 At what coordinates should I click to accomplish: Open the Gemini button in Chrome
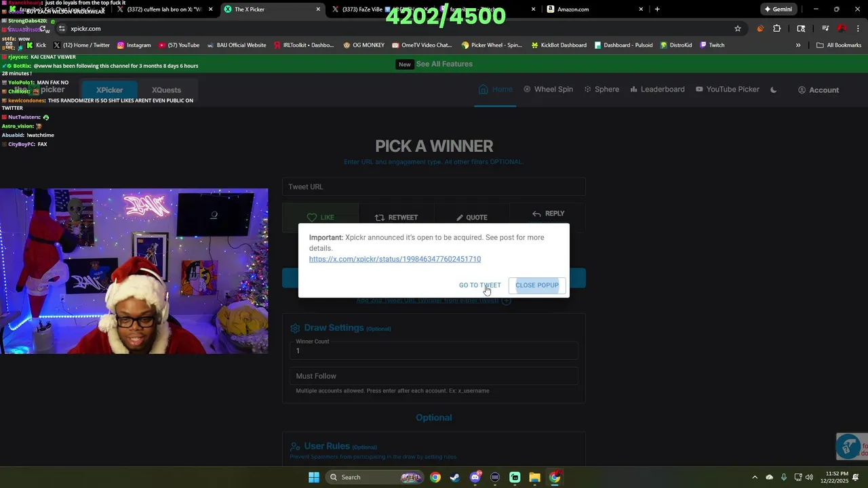778,9
